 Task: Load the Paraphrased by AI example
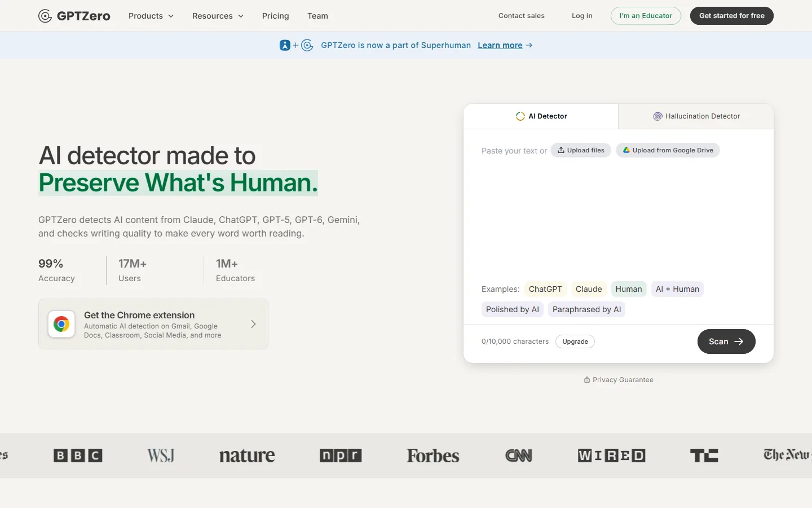point(586,309)
